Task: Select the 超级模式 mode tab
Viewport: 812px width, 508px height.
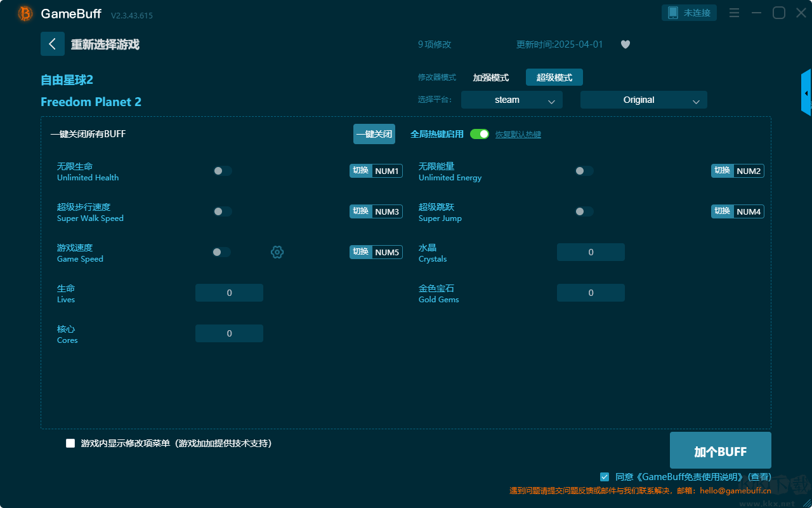Action: pyautogui.click(x=554, y=77)
